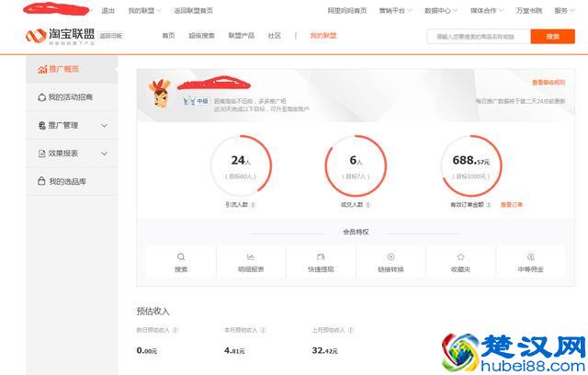Screen dimensions: 588x375
Task: Select the 效果报表 sidebar icon
Action: (42, 153)
